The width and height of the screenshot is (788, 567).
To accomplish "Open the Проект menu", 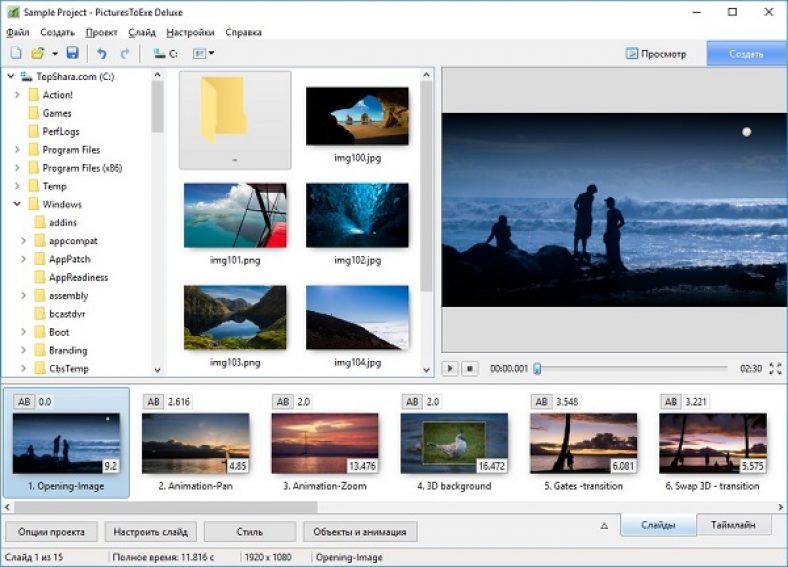I will coord(101,32).
